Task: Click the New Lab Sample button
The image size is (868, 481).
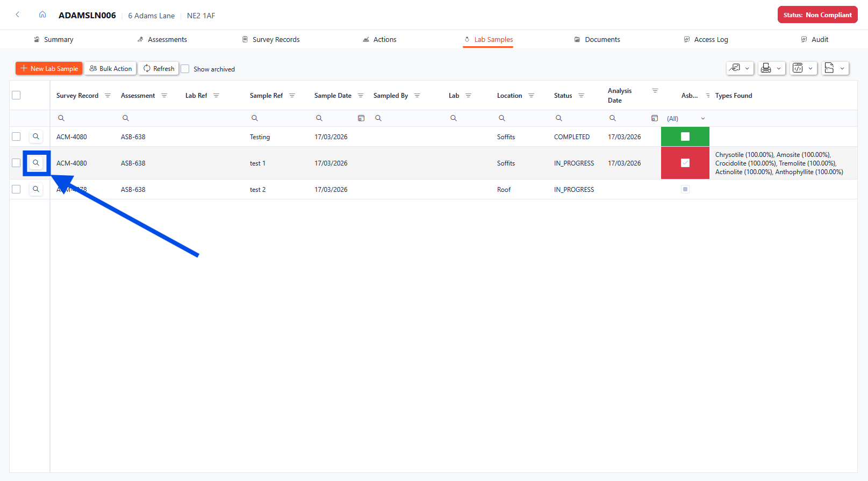Action: 49,68
